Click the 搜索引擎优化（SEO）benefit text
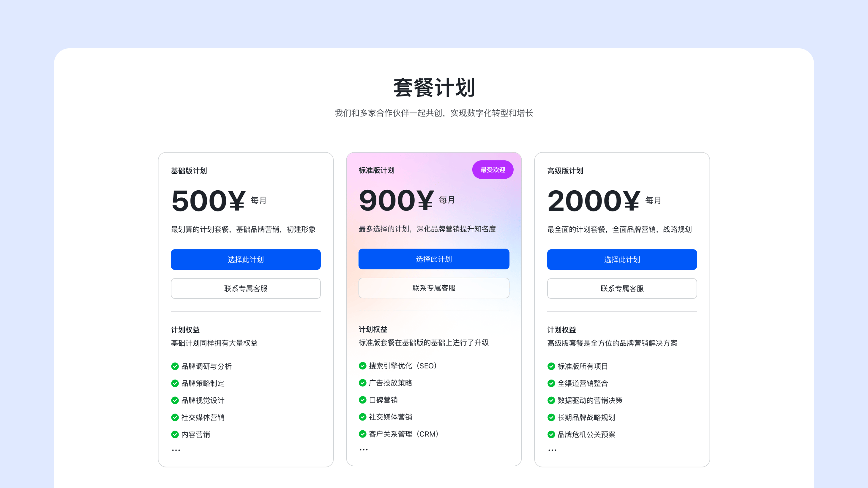 click(403, 366)
